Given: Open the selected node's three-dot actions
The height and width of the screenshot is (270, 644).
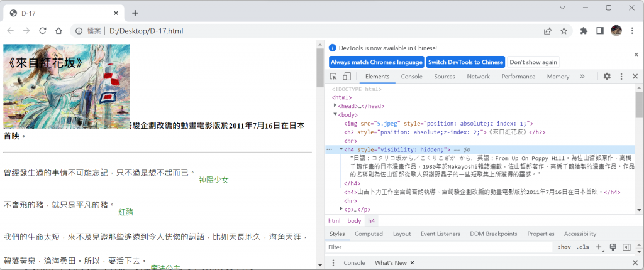Looking at the screenshot, I should [329, 149].
